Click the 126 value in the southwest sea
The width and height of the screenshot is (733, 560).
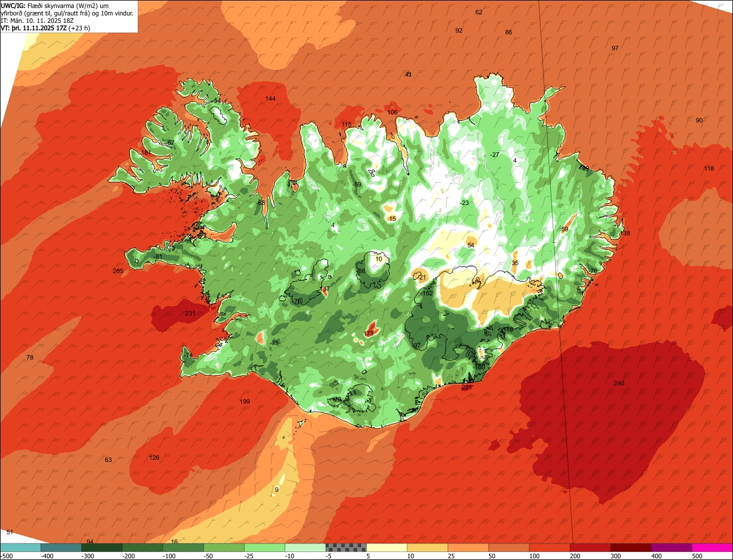tap(154, 458)
